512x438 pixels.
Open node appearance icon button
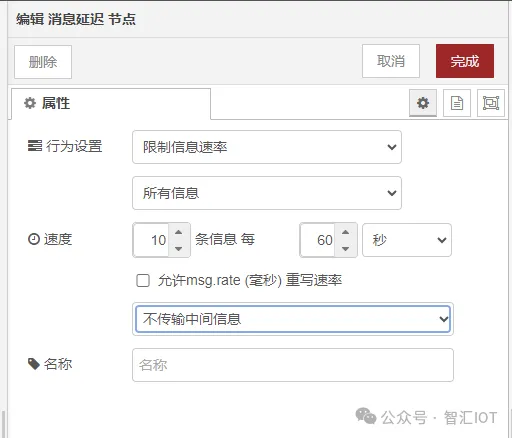pos(491,103)
